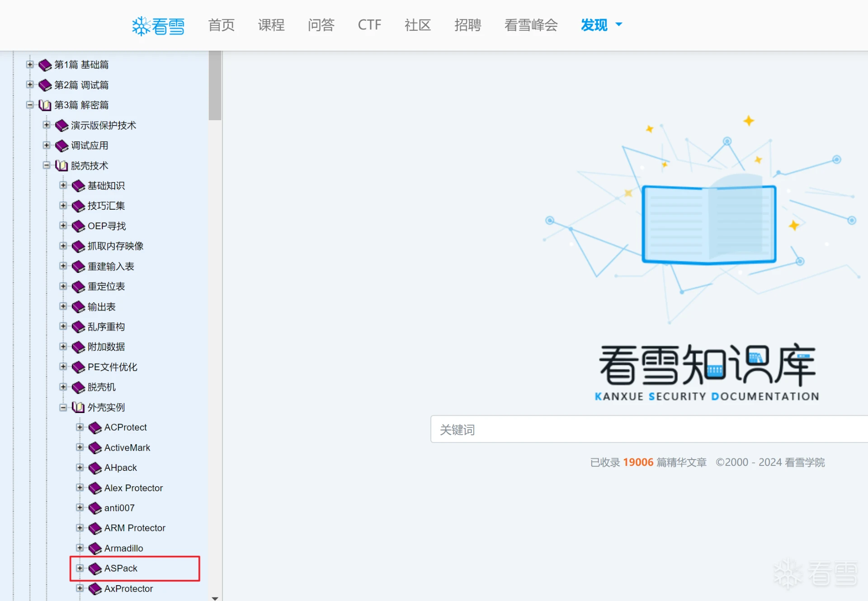868x601 pixels.
Task: Collapse the 第3篇 解密篇 tree node
Action: pyautogui.click(x=30, y=104)
